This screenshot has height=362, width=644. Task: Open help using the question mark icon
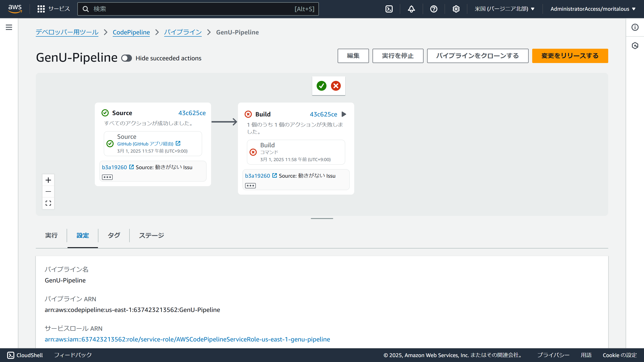click(434, 9)
